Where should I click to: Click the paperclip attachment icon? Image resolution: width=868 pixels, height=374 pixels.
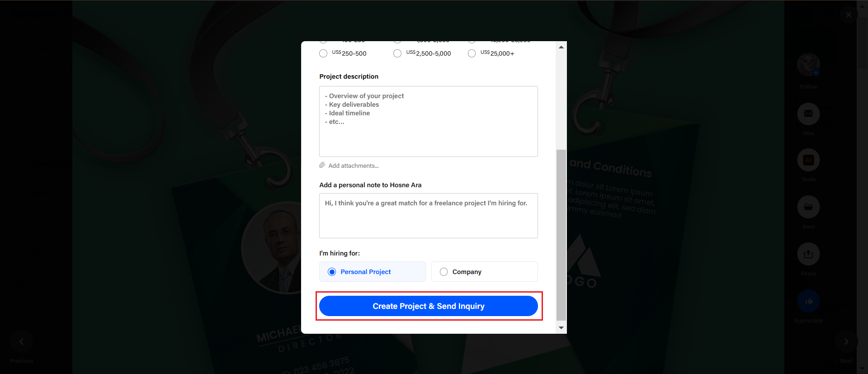pyautogui.click(x=322, y=165)
